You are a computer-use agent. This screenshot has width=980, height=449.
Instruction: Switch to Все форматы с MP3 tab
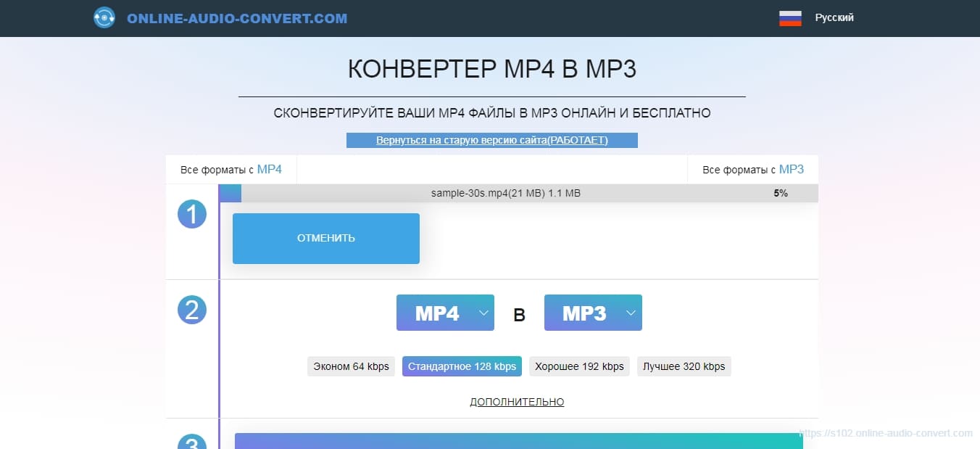click(x=752, y=169)
